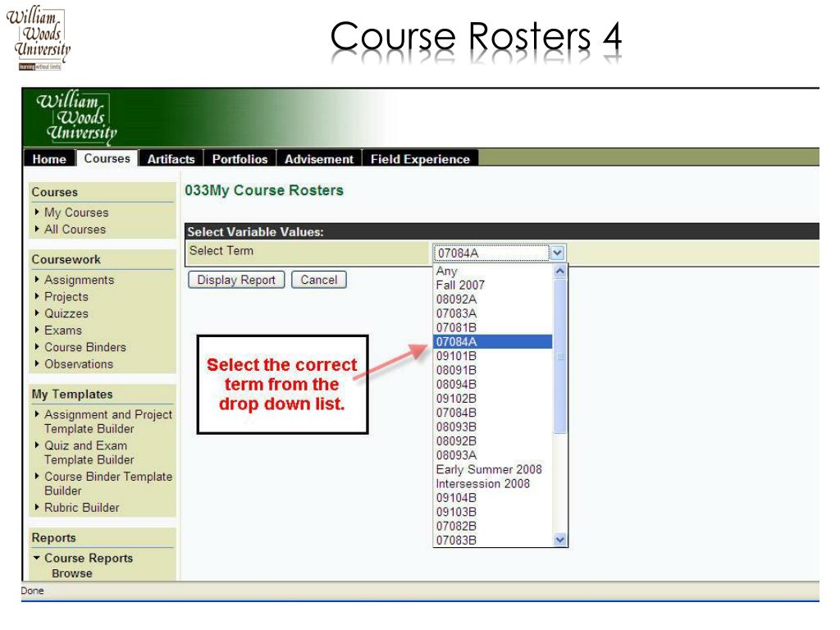Open the Advisement tab
The width and height of the screenshot is (840, 630).
319,159
